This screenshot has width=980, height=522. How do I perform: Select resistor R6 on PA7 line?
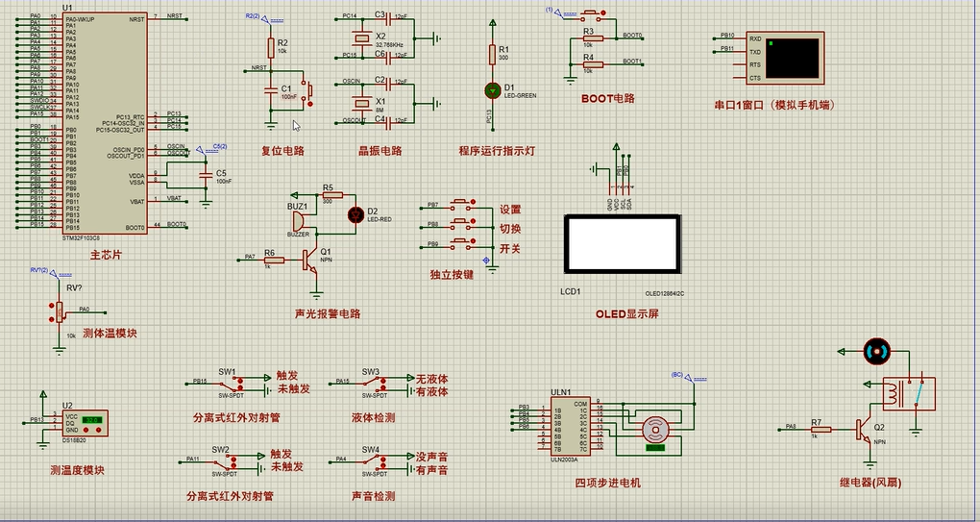[273, 260]
